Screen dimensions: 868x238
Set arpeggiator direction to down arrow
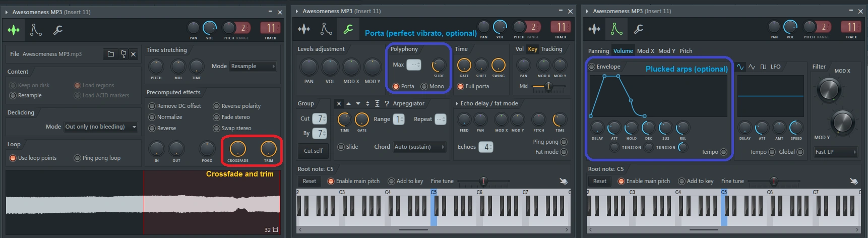point(358,104)
